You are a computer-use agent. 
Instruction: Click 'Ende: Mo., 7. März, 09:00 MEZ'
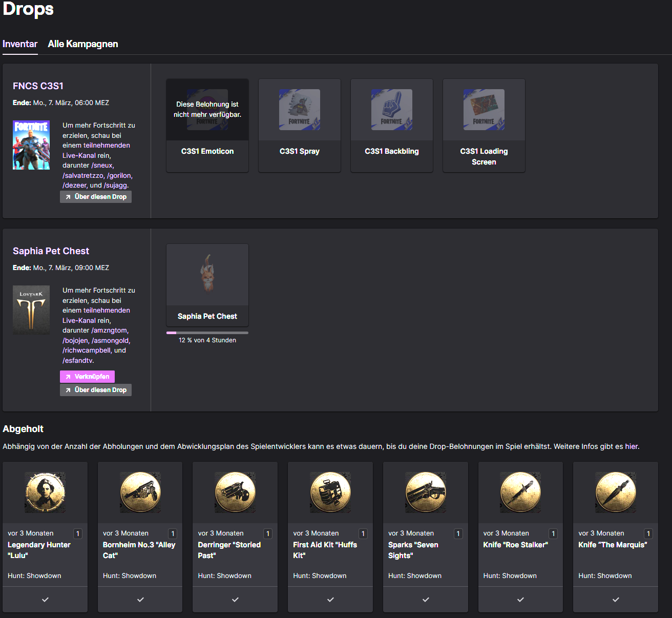point(61,268)
